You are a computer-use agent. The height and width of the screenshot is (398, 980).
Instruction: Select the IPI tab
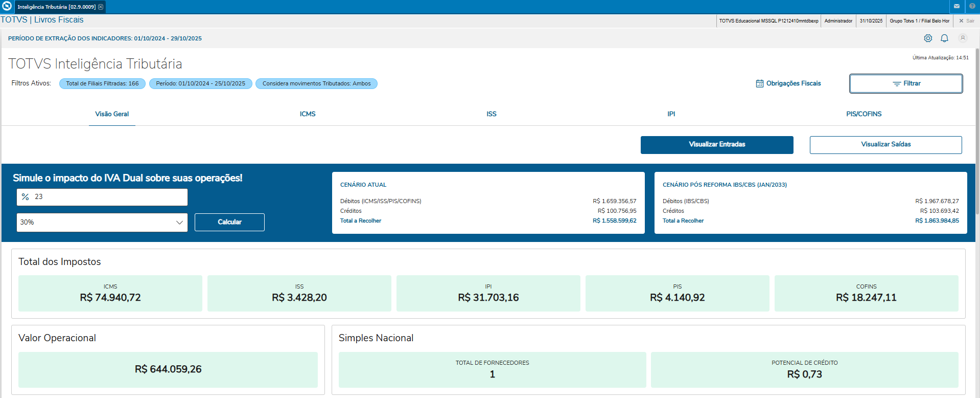click(671, 114)
